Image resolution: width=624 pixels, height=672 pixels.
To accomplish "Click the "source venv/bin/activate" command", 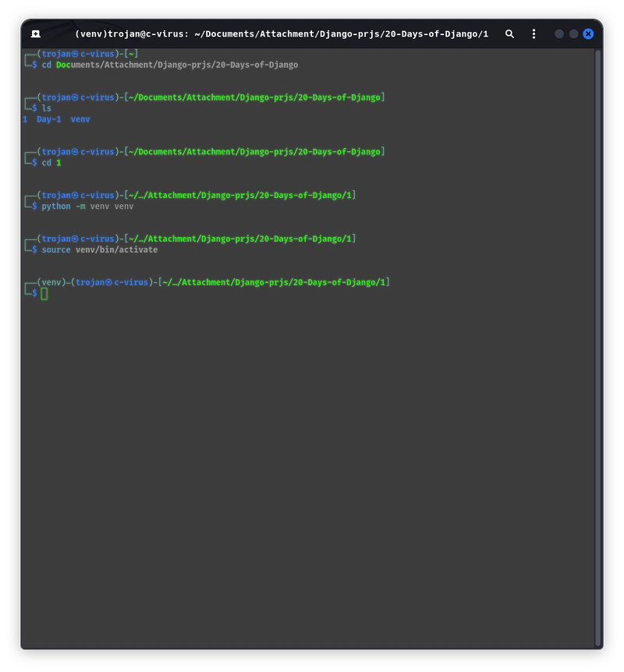I will pyautogui.click(x=100, y=249).
